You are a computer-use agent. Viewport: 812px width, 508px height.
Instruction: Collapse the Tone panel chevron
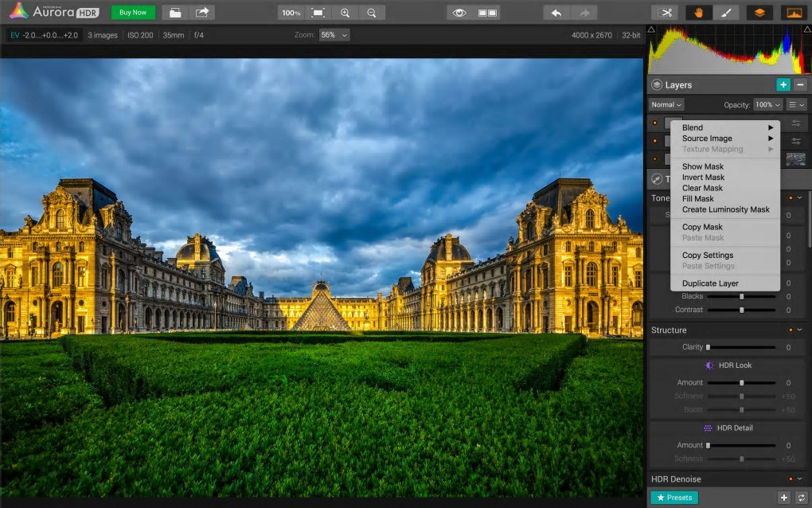pos(800,197)
